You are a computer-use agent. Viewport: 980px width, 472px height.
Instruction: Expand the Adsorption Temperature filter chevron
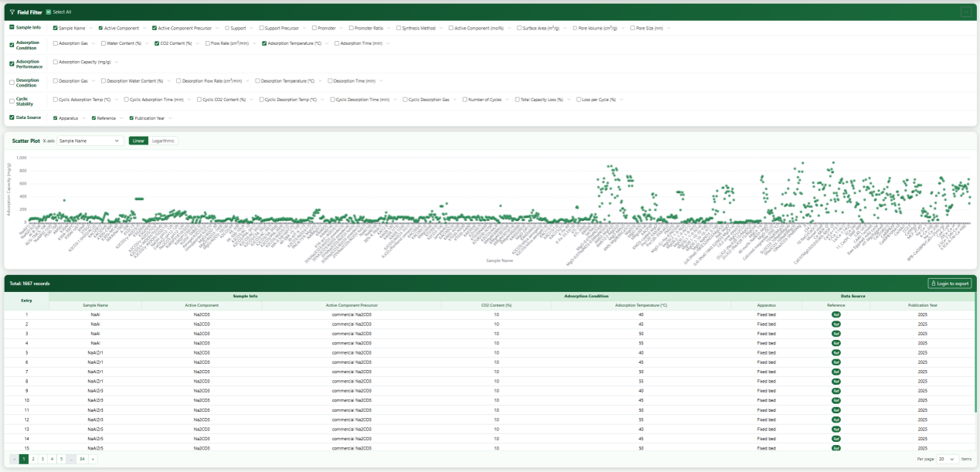click(x=326, y=44)
